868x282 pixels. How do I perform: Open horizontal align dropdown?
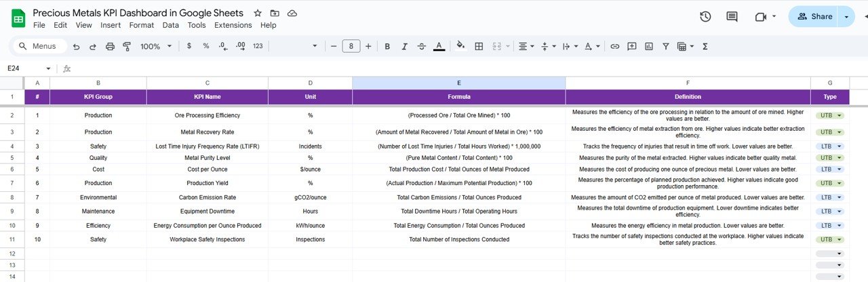click(526, 46)
